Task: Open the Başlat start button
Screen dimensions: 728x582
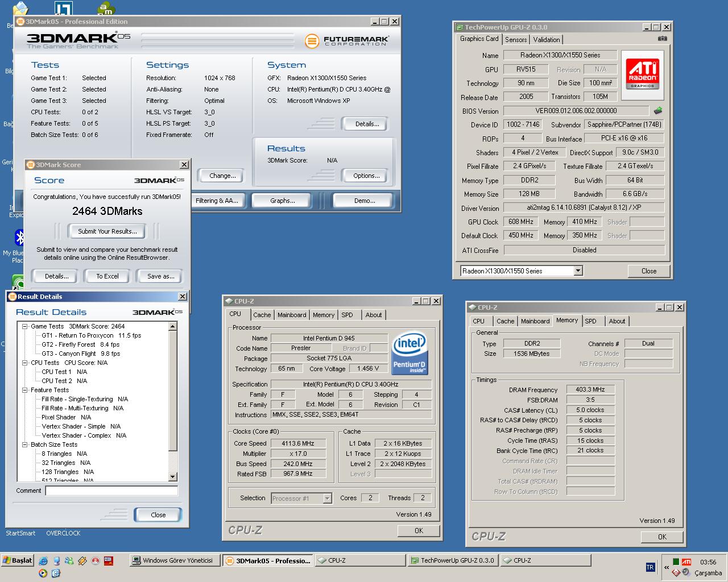Action: 18,560
